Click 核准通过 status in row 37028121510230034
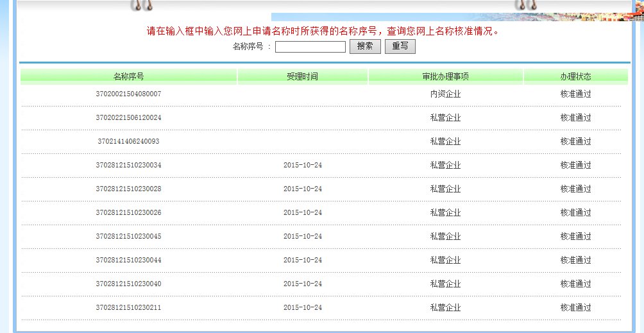The width and height of the screenshot is (644, 333). click(576, 165)
